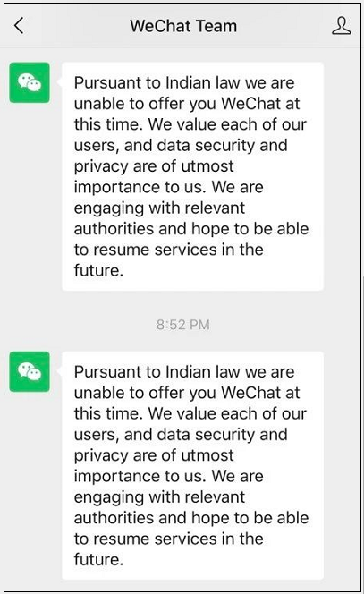
Task: Go back using the back arrow
Action: coord(19,26)
